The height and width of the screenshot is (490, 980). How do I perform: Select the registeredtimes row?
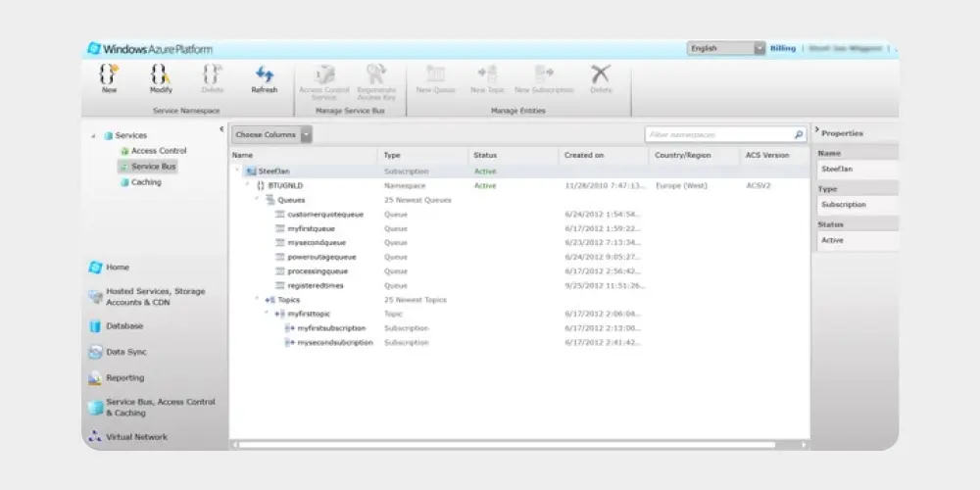pos(518,285)
